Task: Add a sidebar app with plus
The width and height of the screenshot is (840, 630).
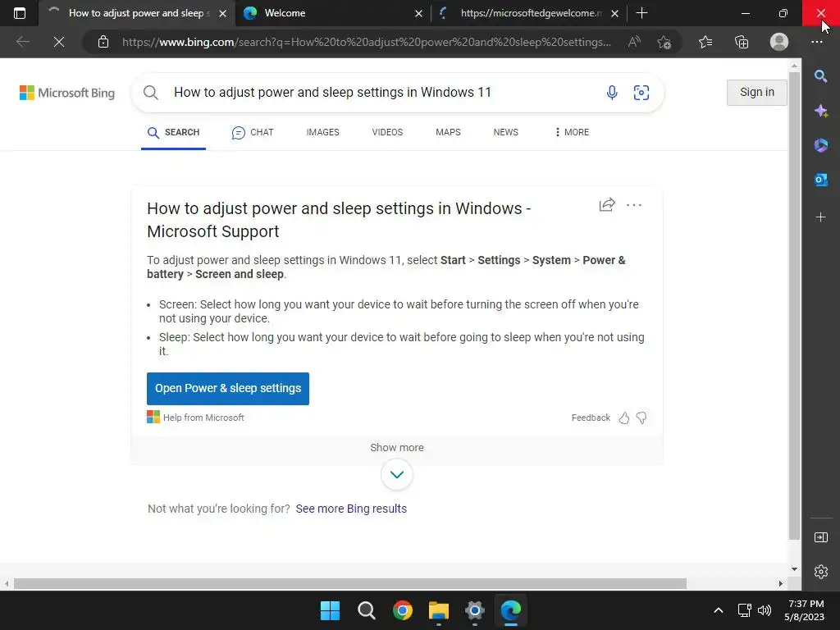Action: (x=820, y=217)
